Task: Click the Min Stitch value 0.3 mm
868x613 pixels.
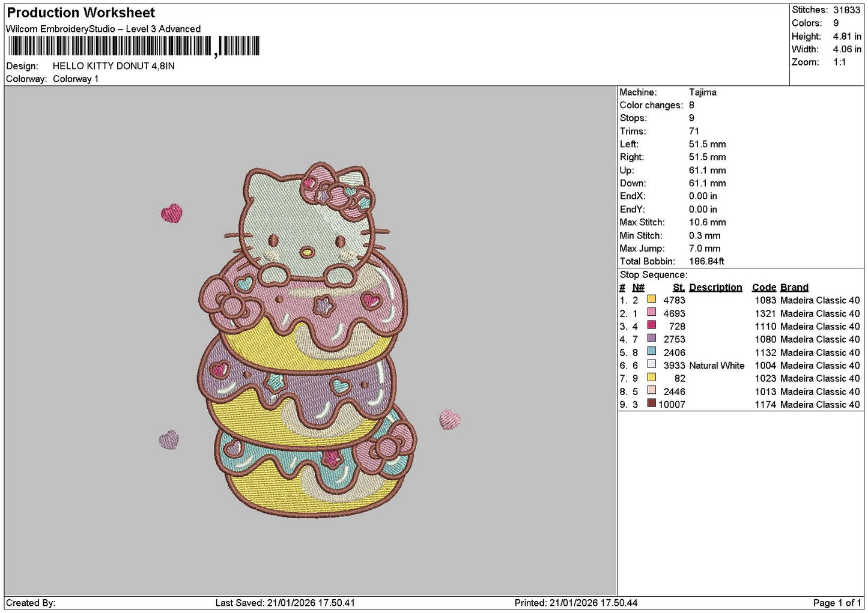Action: click(x=705, y=235)
